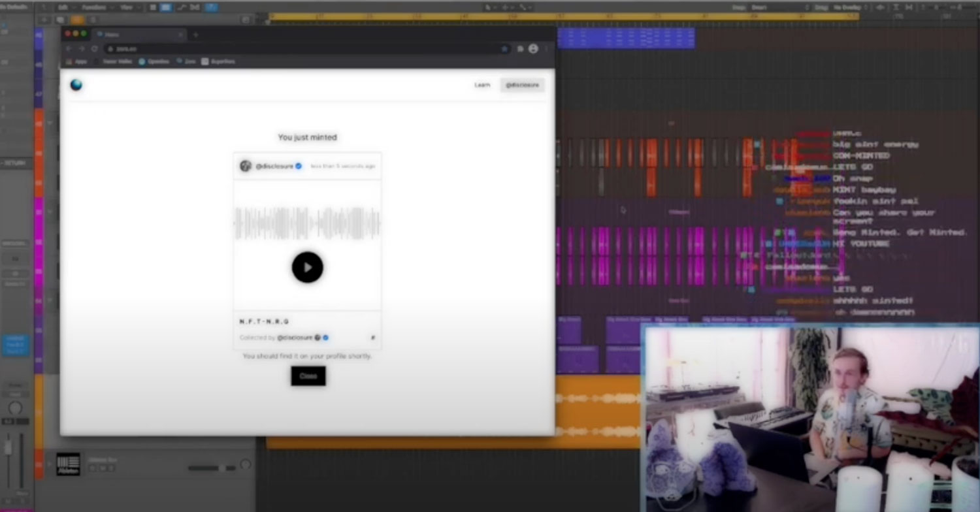
Task: Switch to list view icon in Logic toolbar
Action: [x=154, y=7]
